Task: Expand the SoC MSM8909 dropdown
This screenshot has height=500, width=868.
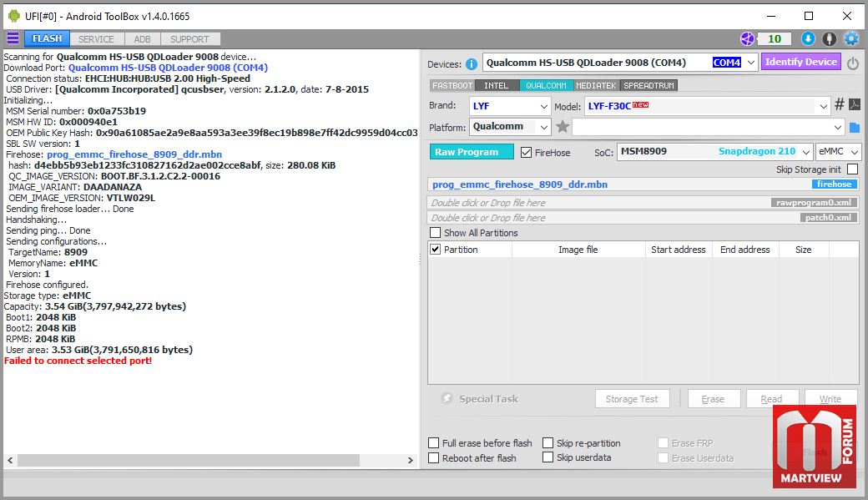Action: coord(806,152)
